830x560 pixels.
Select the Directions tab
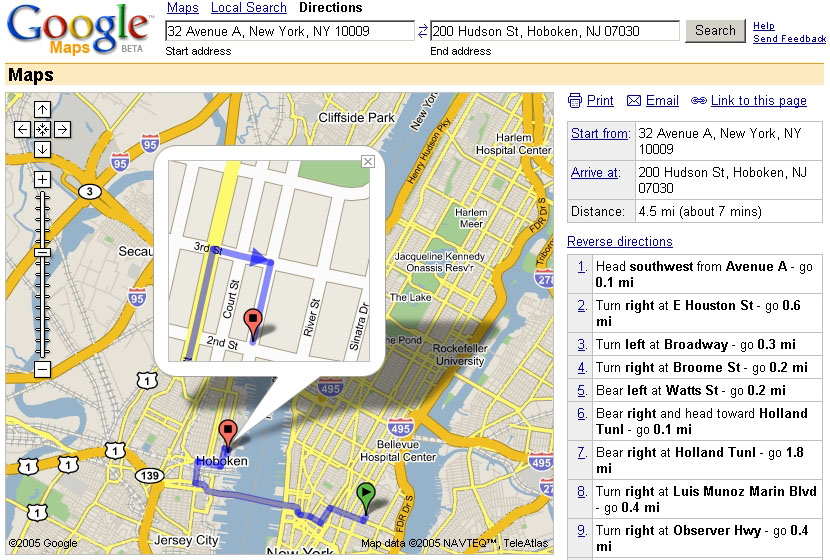coord(331,8)
